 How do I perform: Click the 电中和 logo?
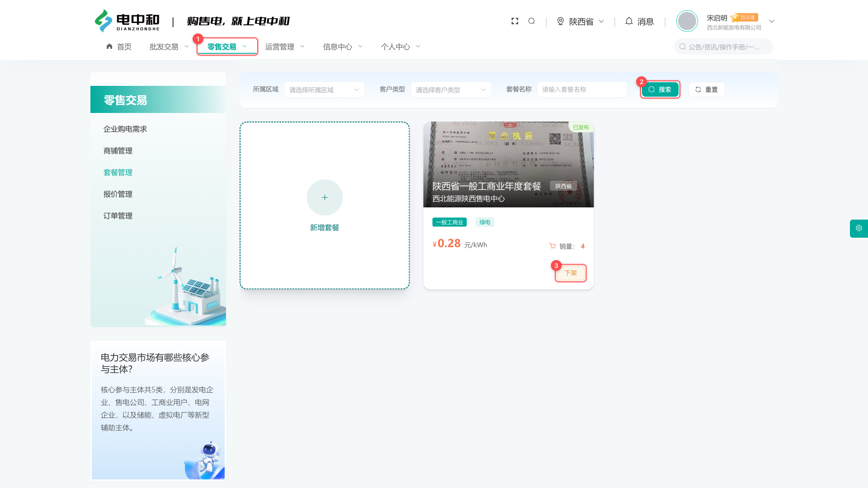(127, 21)
